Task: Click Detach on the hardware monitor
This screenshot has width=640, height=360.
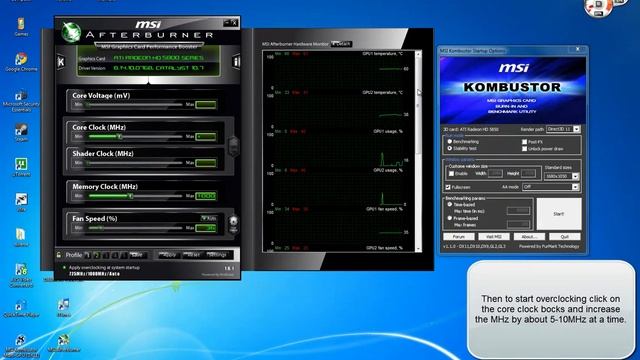Action: (342, 44)
